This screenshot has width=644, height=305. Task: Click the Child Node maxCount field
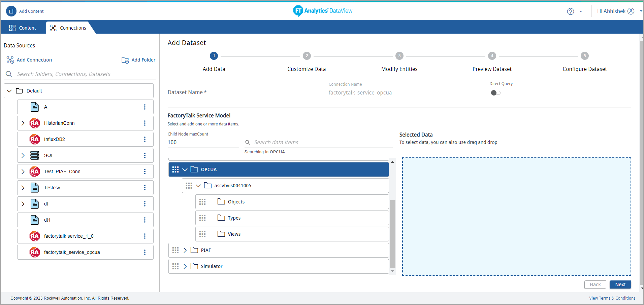coord(203,142)
